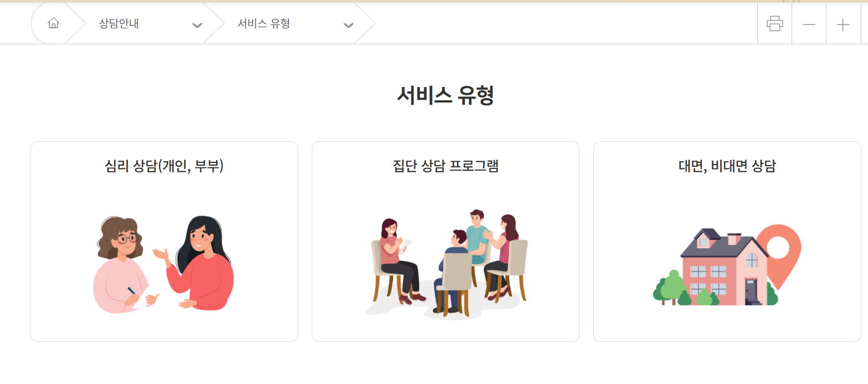
Task: Select the 심리 상담(개인, 부부) card title
Action: click(164, 166)
